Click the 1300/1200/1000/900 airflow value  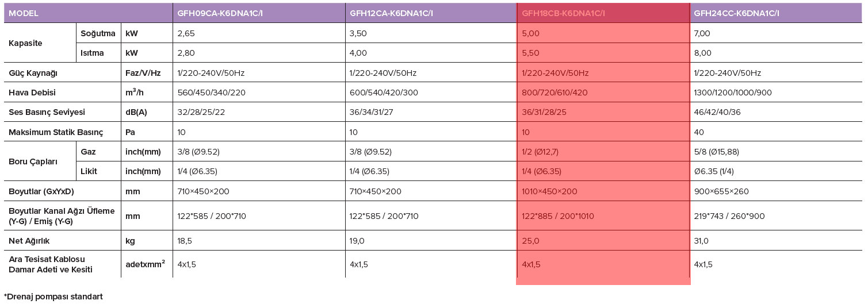pos(733,93)
